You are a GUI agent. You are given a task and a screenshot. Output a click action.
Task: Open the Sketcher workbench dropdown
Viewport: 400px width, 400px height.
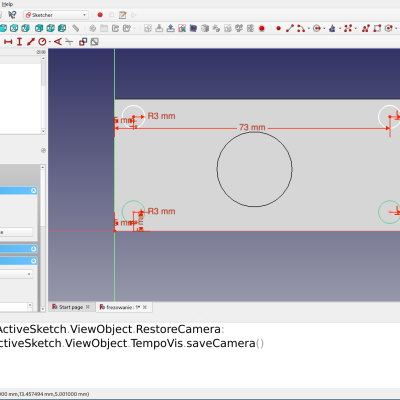click(56, 15)
